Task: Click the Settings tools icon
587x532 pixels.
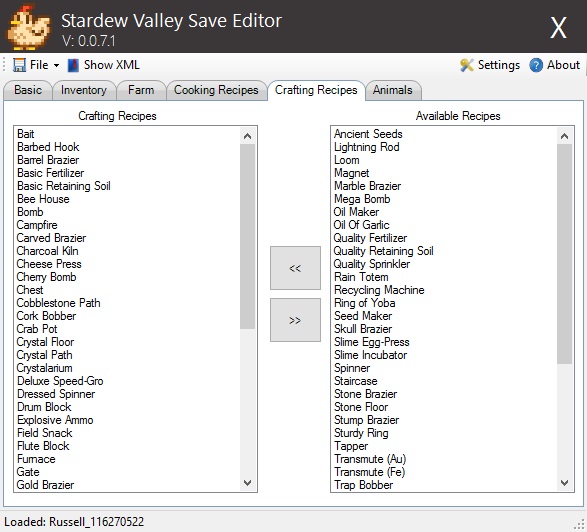Action: click(466, 65)
